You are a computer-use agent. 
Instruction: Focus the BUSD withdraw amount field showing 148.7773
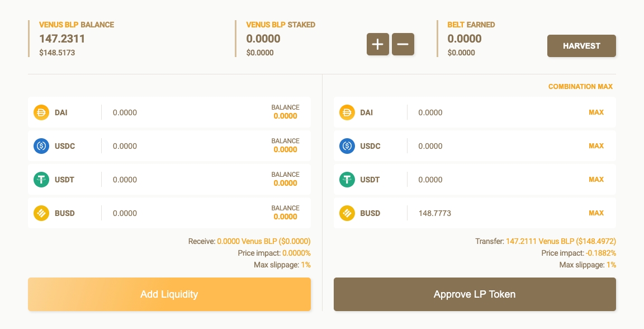point(492,213)
